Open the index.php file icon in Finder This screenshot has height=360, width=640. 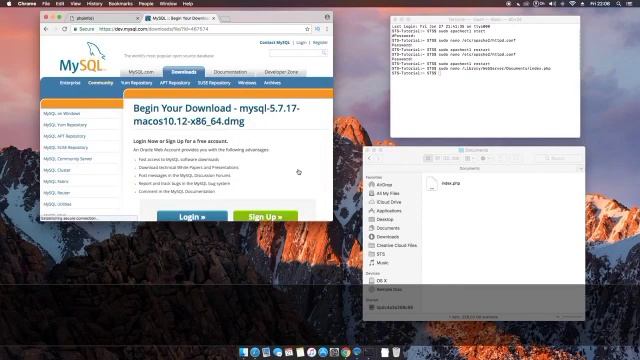point(431,184)
